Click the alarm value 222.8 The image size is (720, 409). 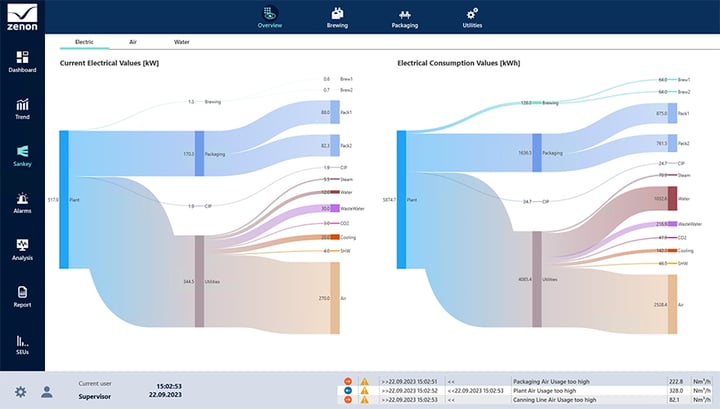(676, 381)
